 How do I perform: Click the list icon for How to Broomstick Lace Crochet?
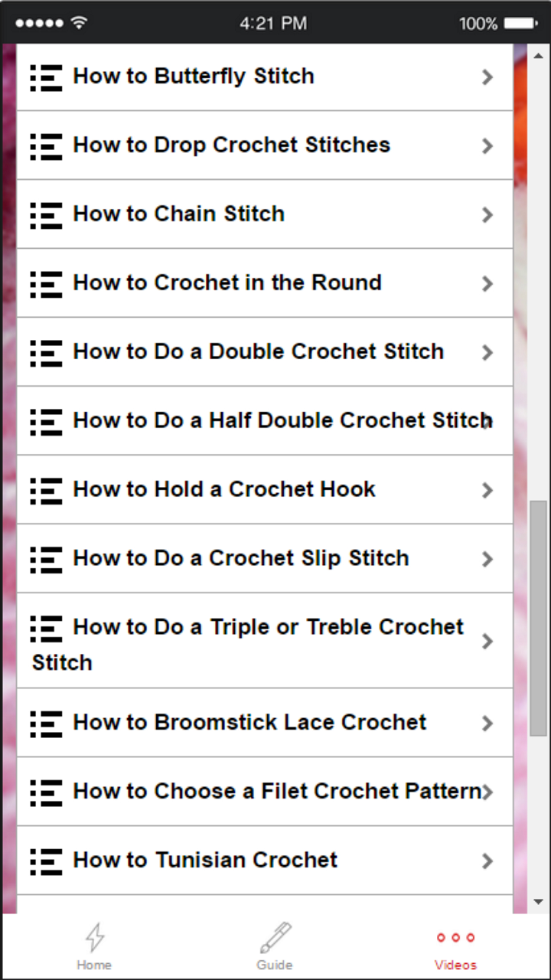(x=45, y=723)
